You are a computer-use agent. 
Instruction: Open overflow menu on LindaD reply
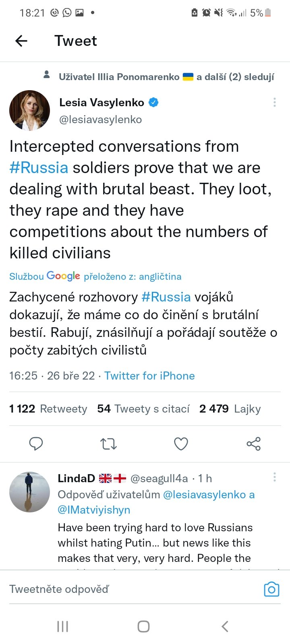click(275, 477)
